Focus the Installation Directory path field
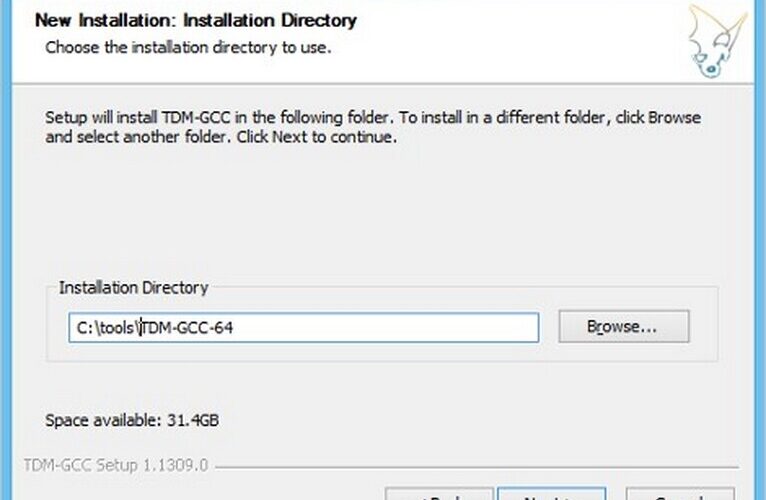 [303, 327]
